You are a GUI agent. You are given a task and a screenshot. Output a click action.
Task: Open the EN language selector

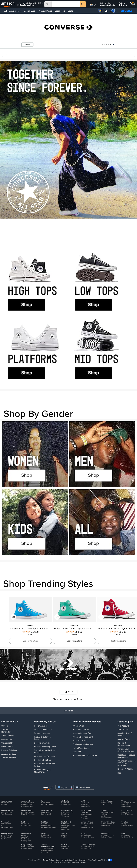[94, 5]
